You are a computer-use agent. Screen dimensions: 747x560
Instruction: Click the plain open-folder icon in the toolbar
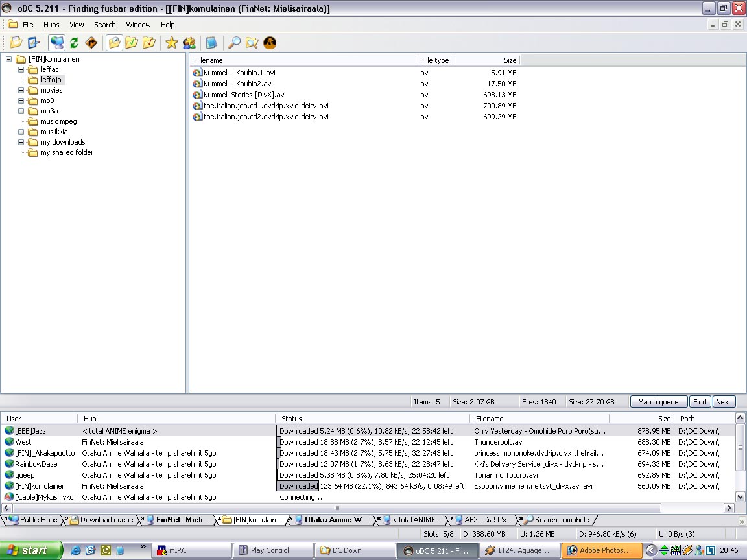(16, 43)
